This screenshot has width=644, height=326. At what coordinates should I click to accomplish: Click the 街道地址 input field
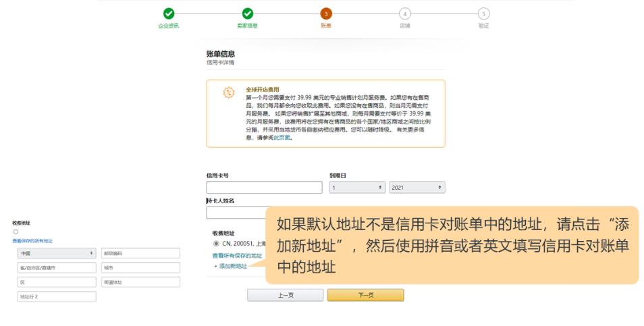(140, 282)
